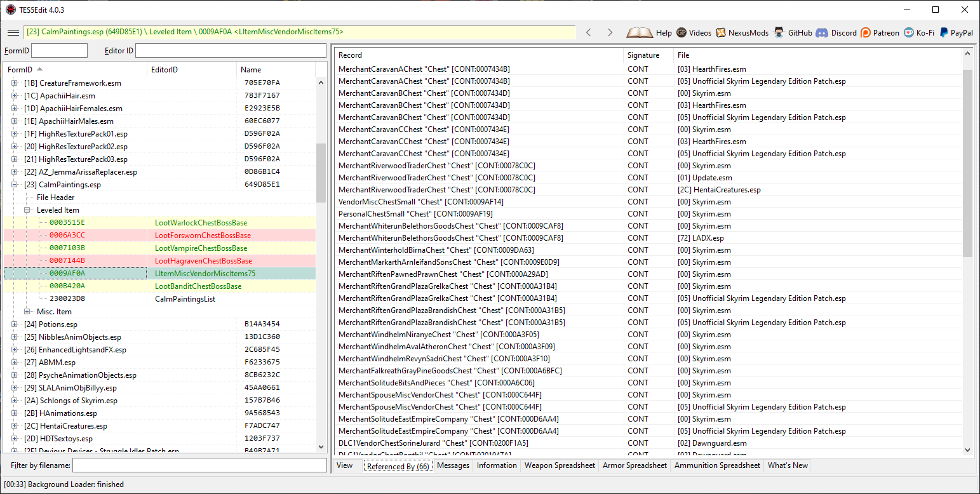Open the Armor Spreadsheet tab
The height and width of the screenshot is (494, 980).
coord(635,465)
